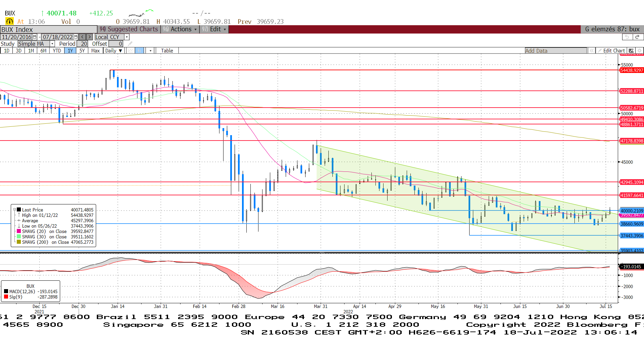644x351 pixels.
Task: Click the Prev 39659.23 value
Action: pyautogui.click(x=261, y=22)
